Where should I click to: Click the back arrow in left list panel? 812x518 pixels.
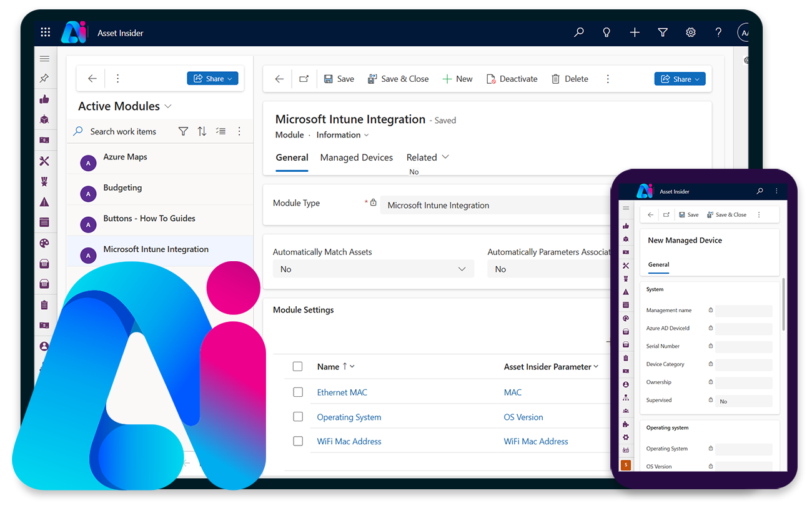(92, 79)
